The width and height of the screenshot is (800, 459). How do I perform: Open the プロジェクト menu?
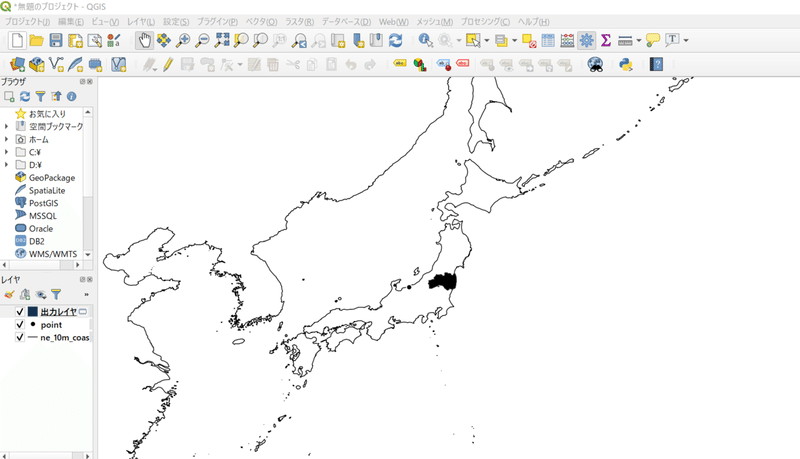pyautogui.click(x=27, y=21)
